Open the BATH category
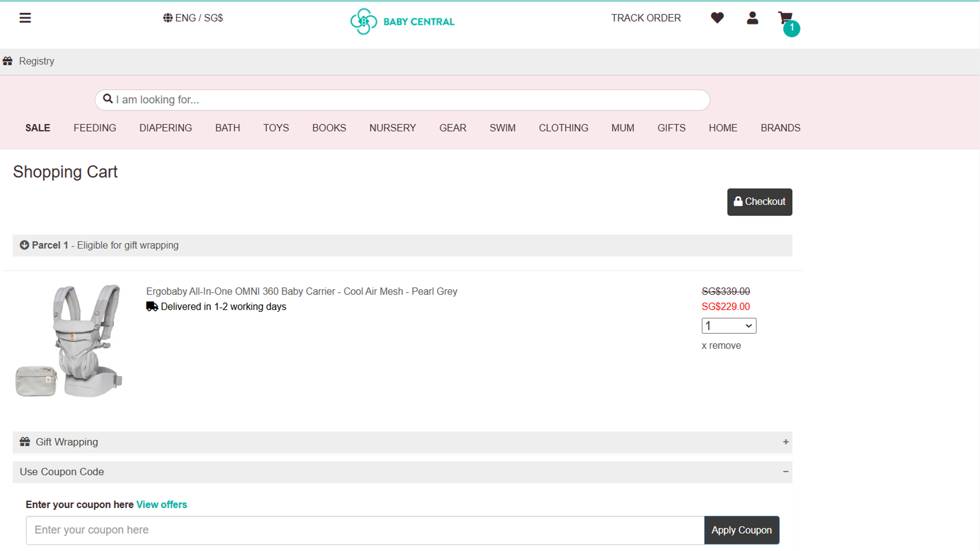This screenshot has height=551, width=980. point(227,128)
